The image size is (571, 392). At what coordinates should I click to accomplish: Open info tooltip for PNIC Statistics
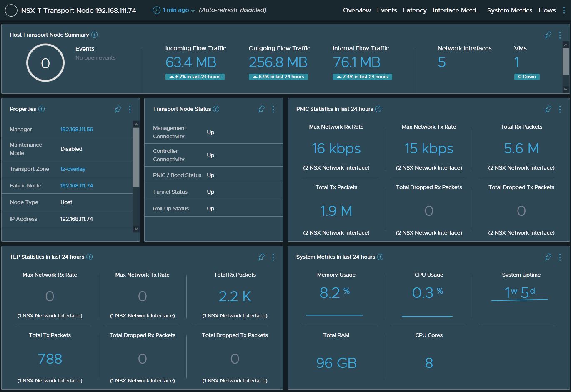point(378,109)
